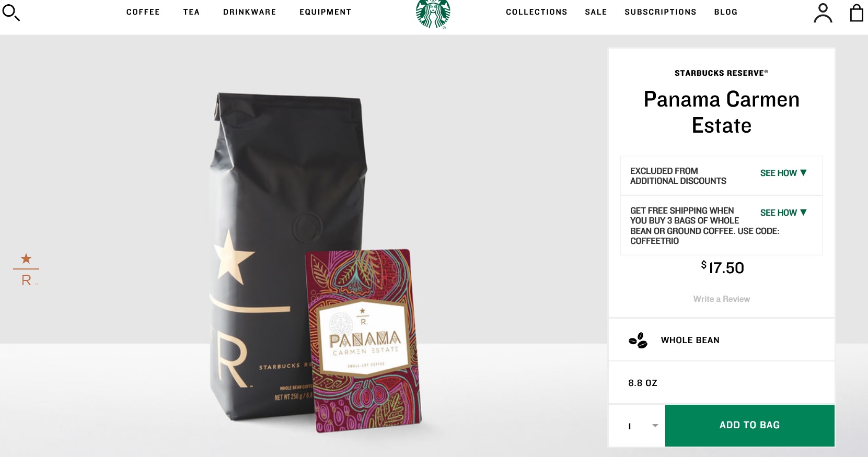Image resolution: width=868 pixels, height=457 pixels.
Task: Go to the Sale section
Action: click(596, 12)
